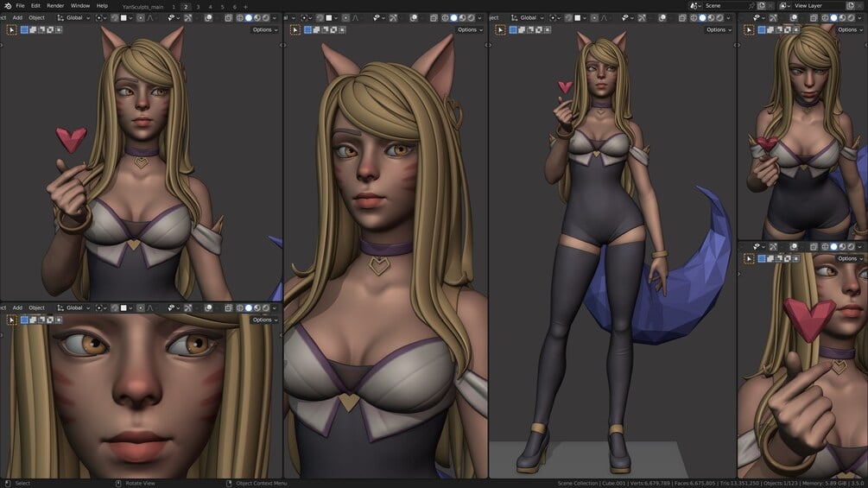The image size is (868, 488).
Task: Switch bust viewport to wireframe shading
Action: coord(240,17)
